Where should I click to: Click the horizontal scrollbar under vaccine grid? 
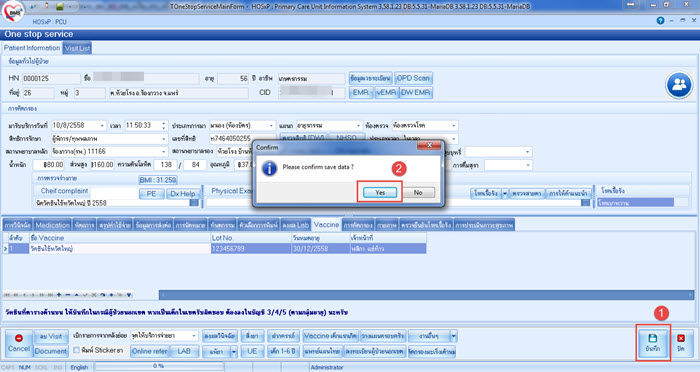[426, 295]
